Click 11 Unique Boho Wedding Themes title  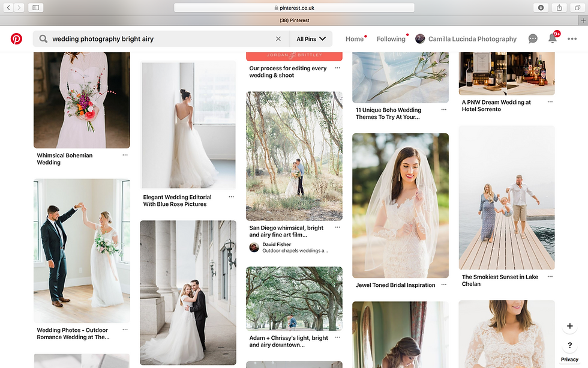click(388, 113)
